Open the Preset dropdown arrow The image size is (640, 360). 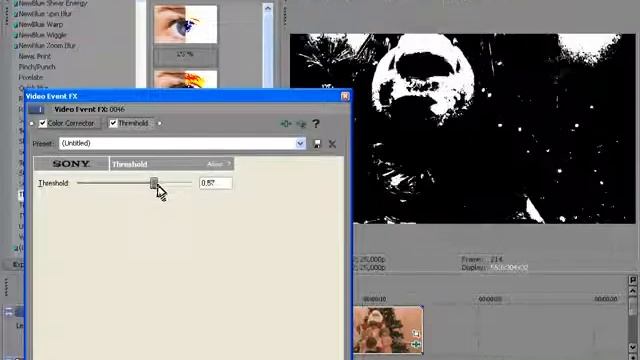tap(300, 143)
